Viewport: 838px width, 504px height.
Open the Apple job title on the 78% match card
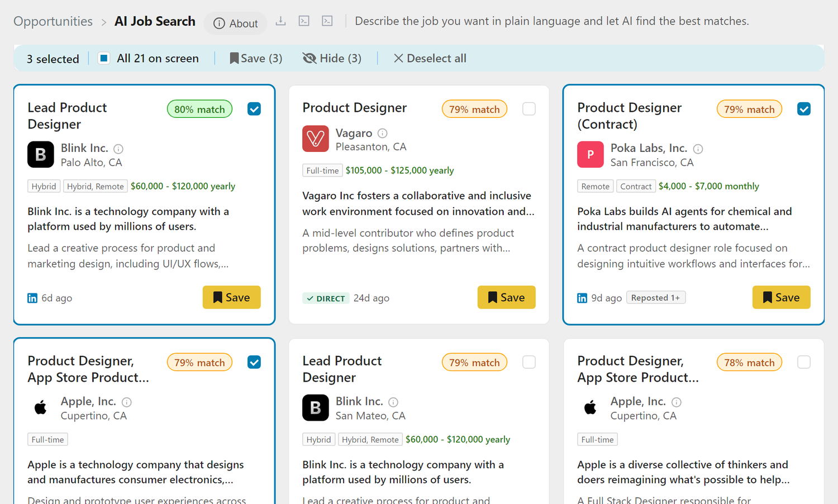pyautogui.click(x=638, y=369)
